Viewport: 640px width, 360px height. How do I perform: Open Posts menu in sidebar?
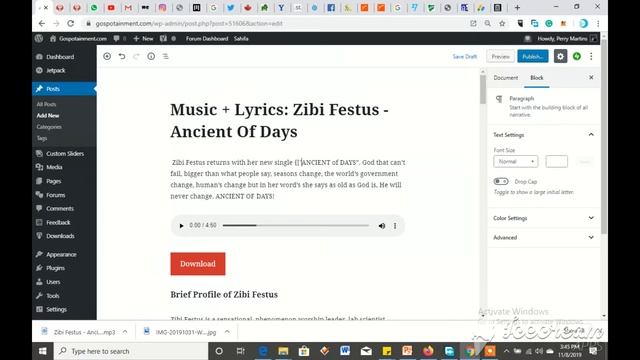(64, 89)
